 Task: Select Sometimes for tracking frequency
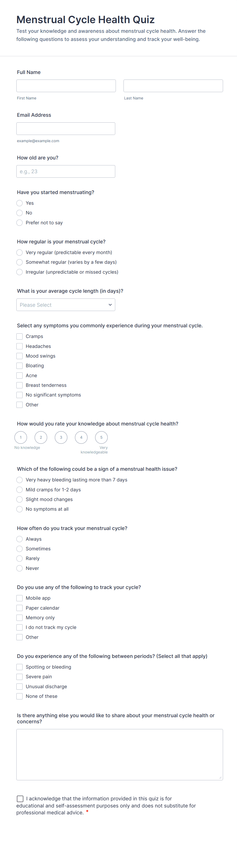coord(20,549)
